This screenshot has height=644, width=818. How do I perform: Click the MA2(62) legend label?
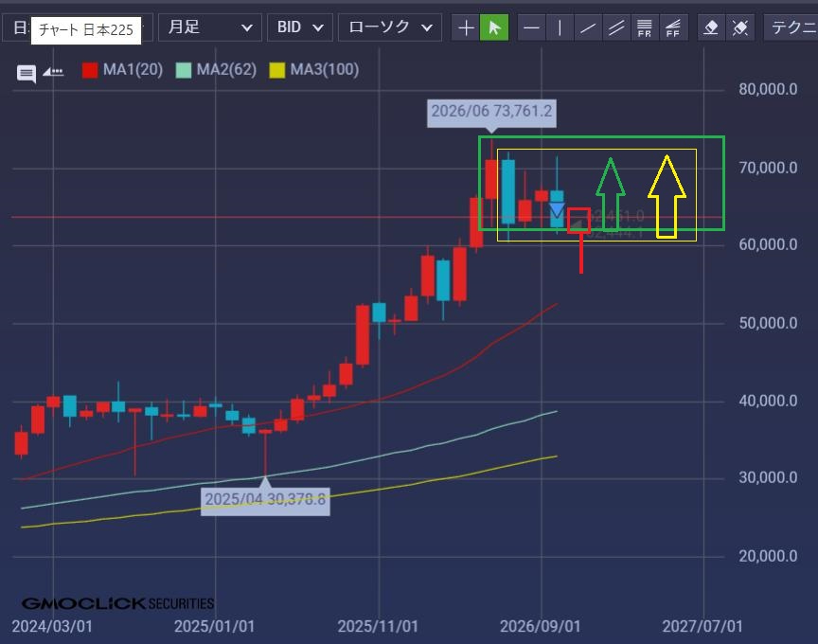226,69
